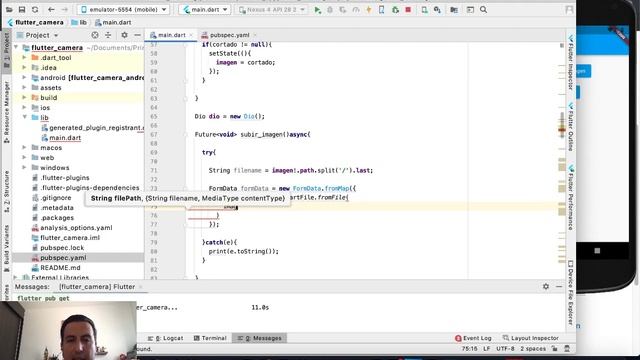Expand the android folder
The image size is (640, 360).
[x=24, y=78]
